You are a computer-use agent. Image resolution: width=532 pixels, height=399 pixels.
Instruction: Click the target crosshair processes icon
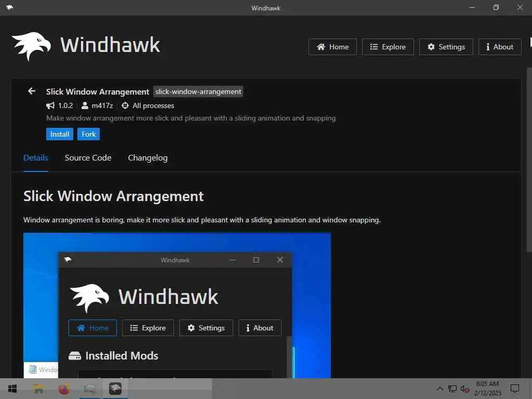(125, 105)
